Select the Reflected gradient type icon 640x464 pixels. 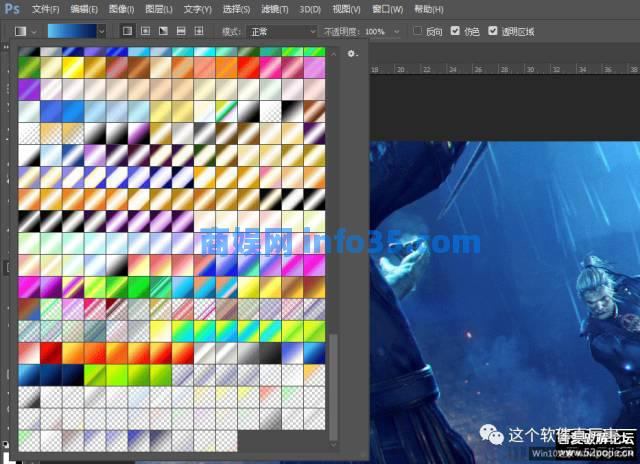(x=181, y=31)
